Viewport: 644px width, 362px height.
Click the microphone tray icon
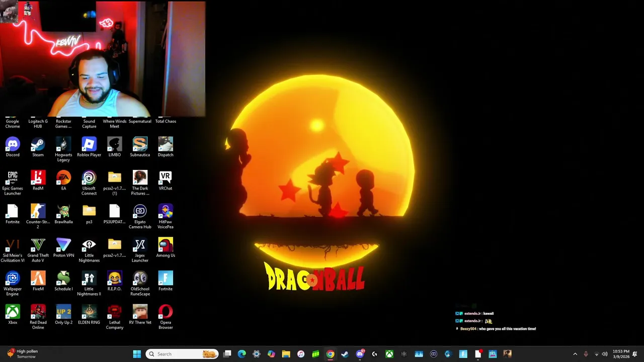[x=586, y=354]
